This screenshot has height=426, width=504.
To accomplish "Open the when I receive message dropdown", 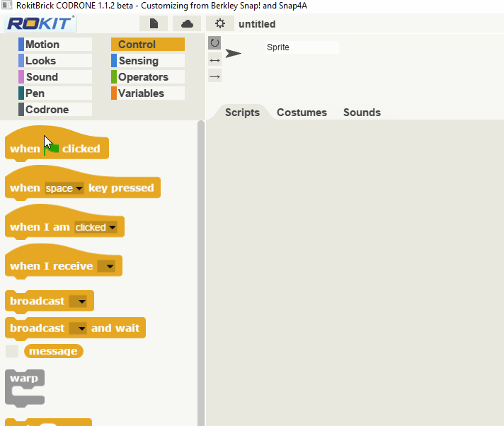I will (x=106, y=266).
